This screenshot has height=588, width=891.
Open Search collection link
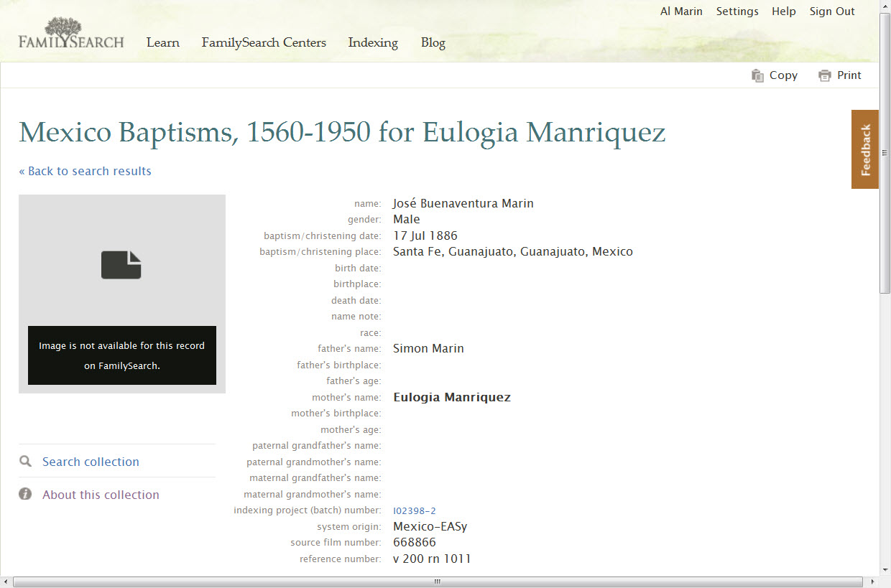pyautogui.click(x=91, y=462)
